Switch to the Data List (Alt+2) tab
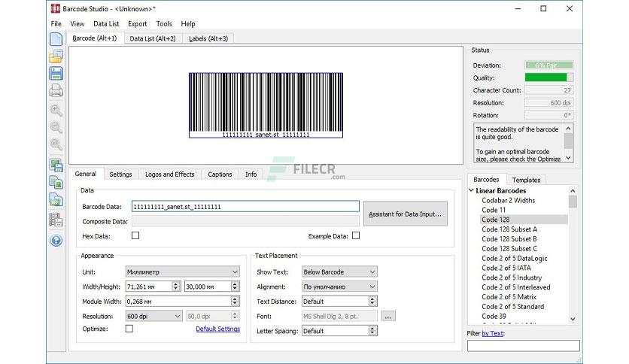The height and width of the screenshot is (364, 629). tap(153, 38)
